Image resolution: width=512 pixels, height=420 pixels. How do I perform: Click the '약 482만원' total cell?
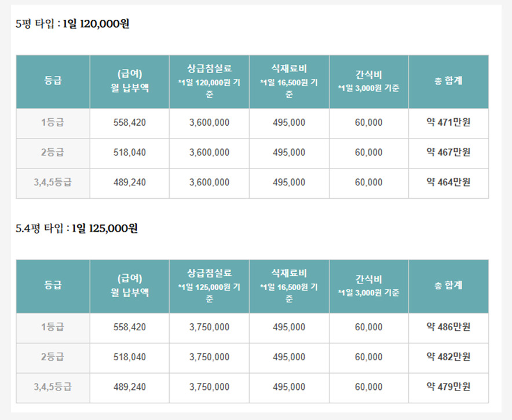point(448,357)
